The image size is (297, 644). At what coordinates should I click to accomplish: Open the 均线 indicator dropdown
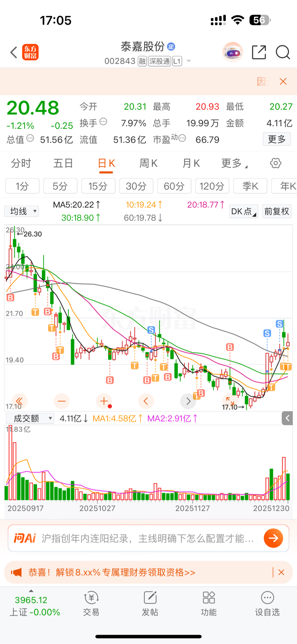coord(22,211)
